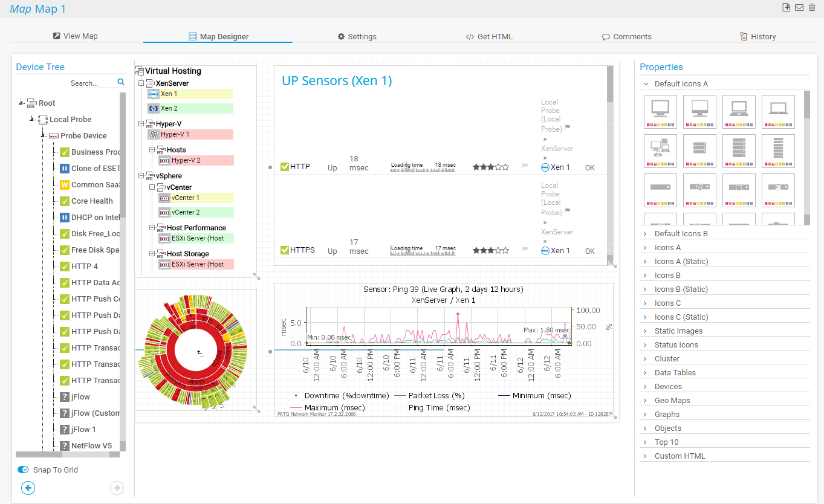
Task: Expand the Status Icons section
Action: click(x=676, y=344)
